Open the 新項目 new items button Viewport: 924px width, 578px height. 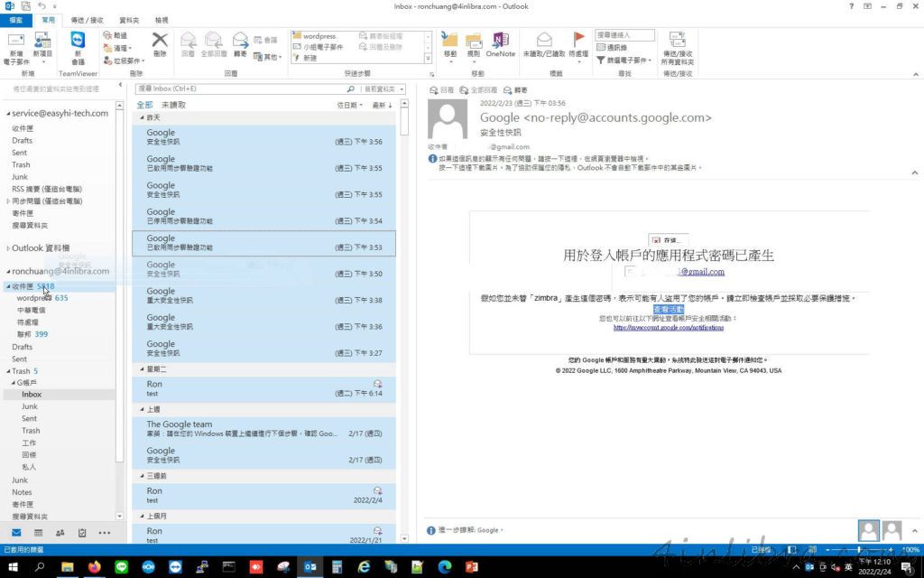click(x=42, y=49)
